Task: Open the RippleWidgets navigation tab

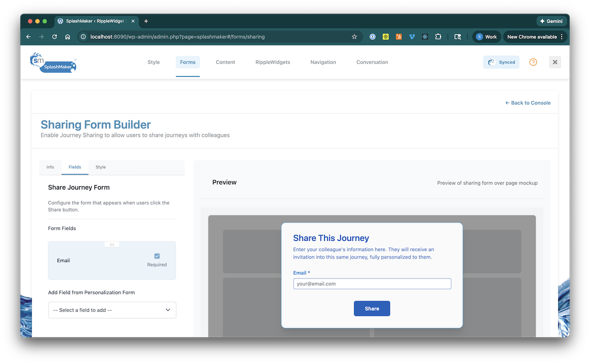Action: (x=272, y=62)
